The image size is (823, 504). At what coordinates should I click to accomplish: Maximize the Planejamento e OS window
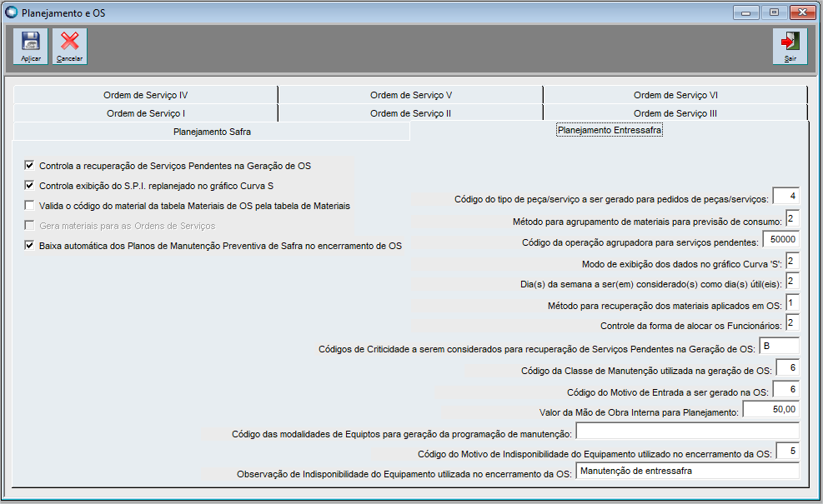click(774, 12)
